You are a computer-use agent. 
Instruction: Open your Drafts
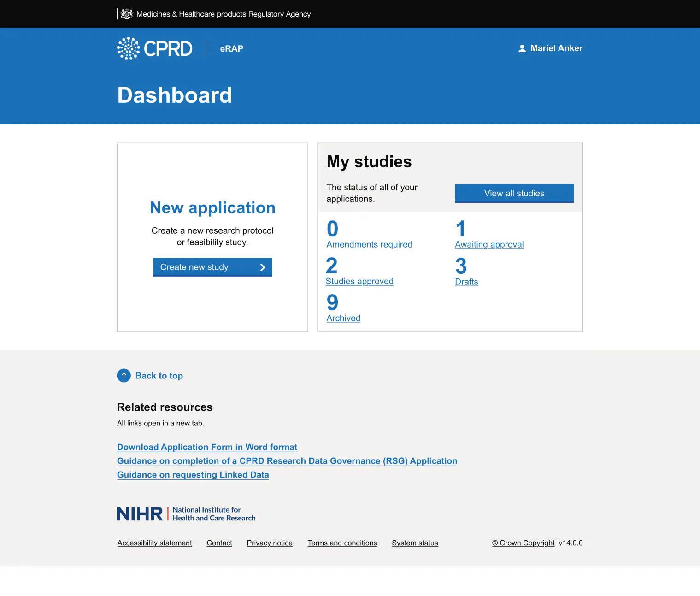466,281
